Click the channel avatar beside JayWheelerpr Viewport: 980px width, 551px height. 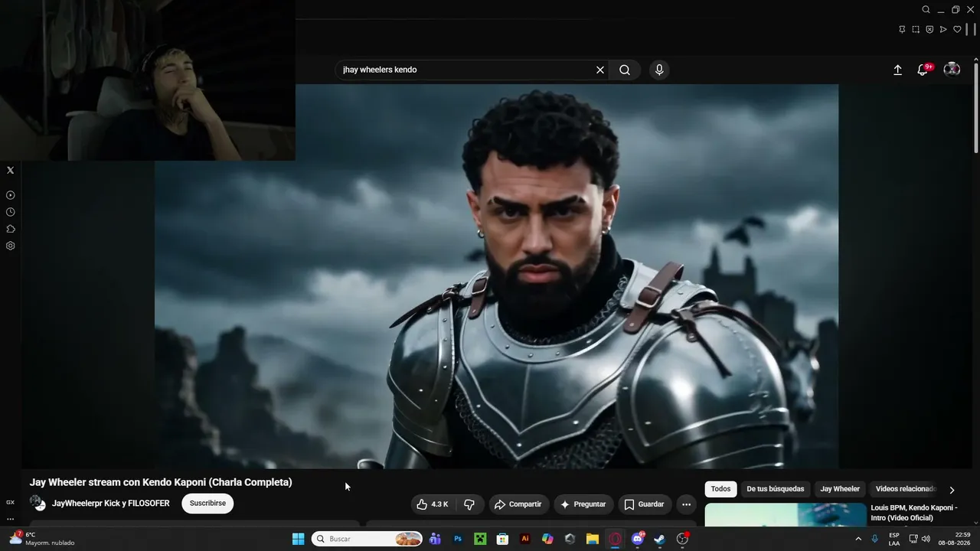(38, 504)
